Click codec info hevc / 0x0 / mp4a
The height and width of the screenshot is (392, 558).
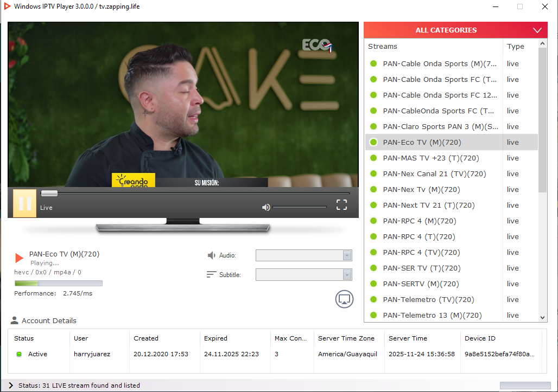coord(48,272)
